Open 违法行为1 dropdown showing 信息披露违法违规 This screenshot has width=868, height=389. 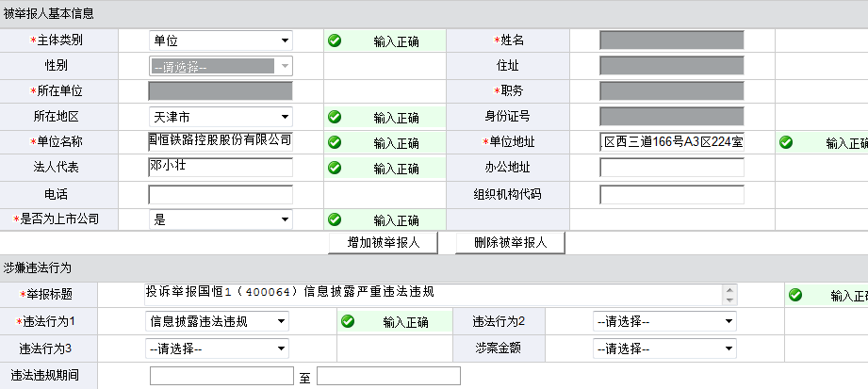pos(217,321)
